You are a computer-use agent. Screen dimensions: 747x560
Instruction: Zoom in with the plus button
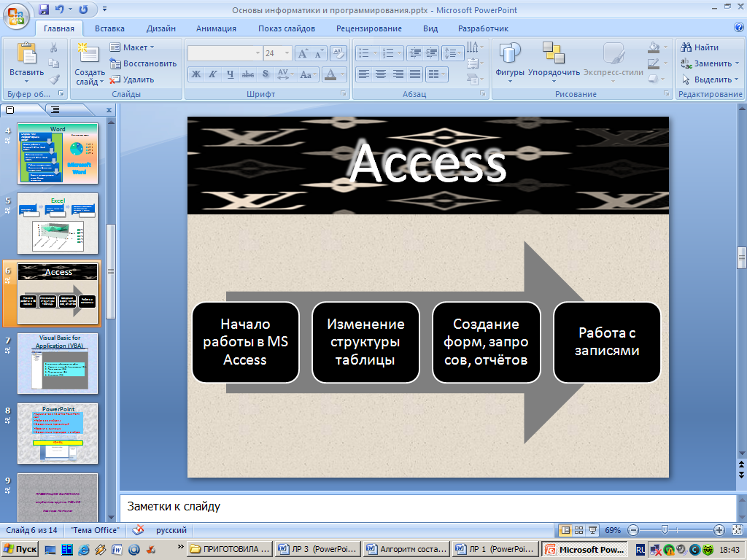719,530
